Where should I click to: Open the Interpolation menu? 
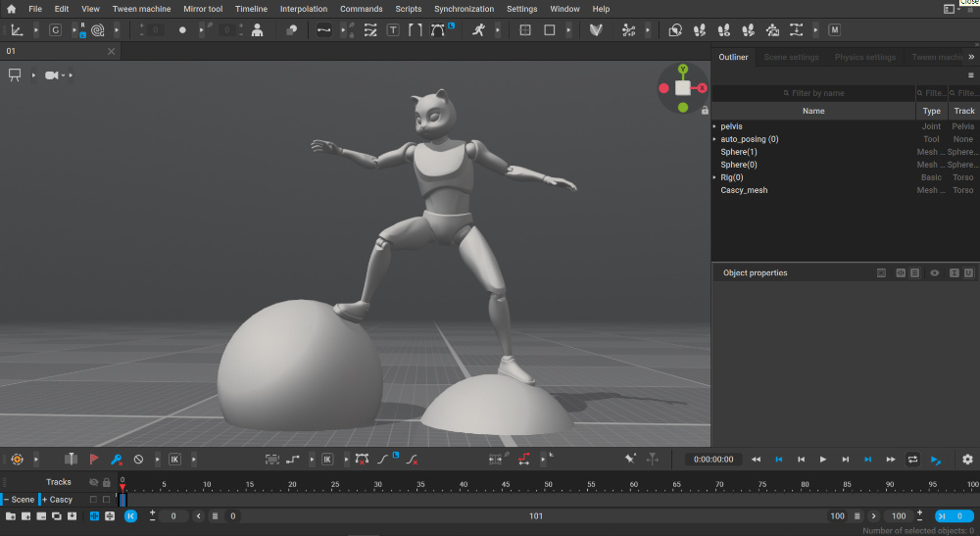[303, 9]
